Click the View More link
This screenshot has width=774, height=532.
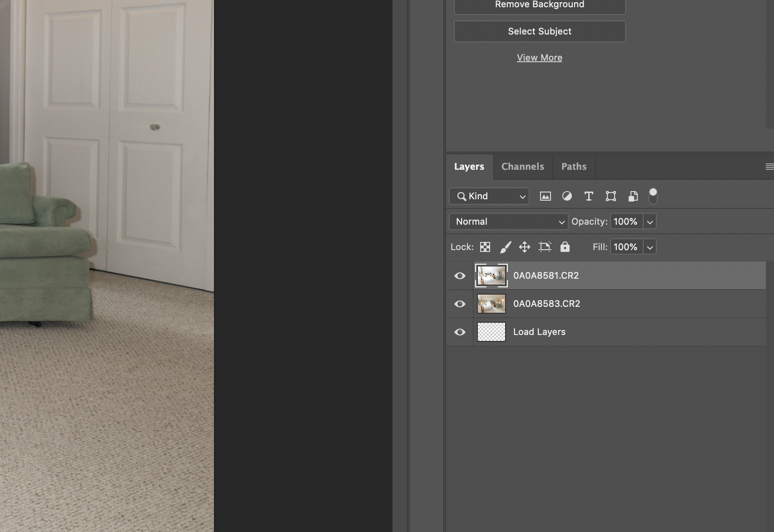coord(539,57)
